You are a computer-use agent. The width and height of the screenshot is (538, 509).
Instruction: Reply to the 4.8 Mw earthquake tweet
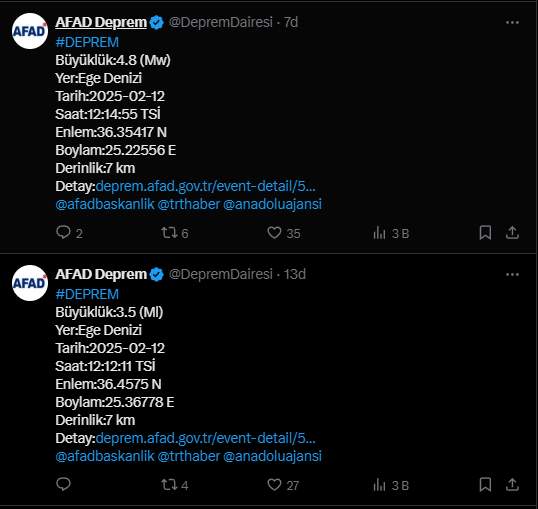[63, 232]
